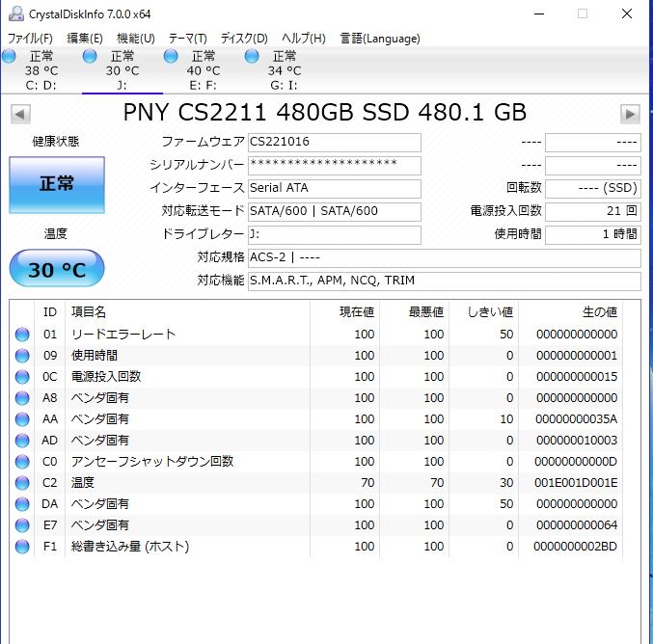Click raw value 00000000035A

pos(577,419)
